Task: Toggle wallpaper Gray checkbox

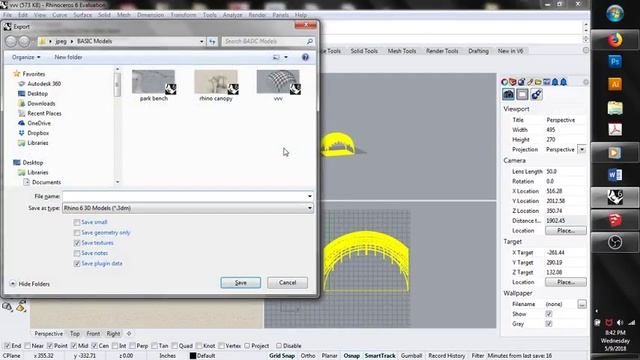Action: tap(549, 324)
